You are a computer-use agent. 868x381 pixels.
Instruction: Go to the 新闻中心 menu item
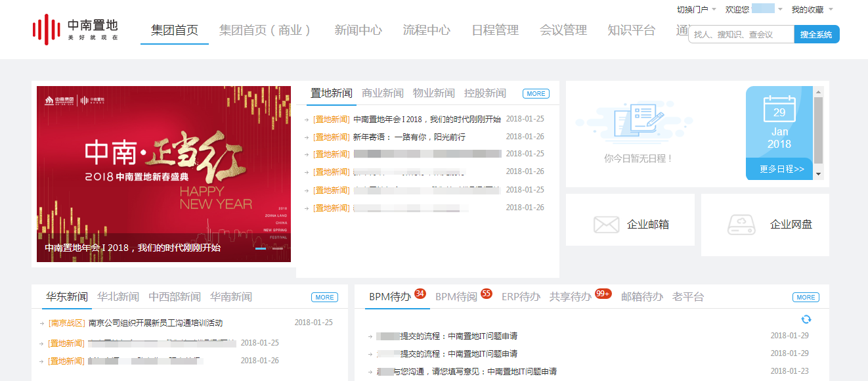tap(358, 30)
